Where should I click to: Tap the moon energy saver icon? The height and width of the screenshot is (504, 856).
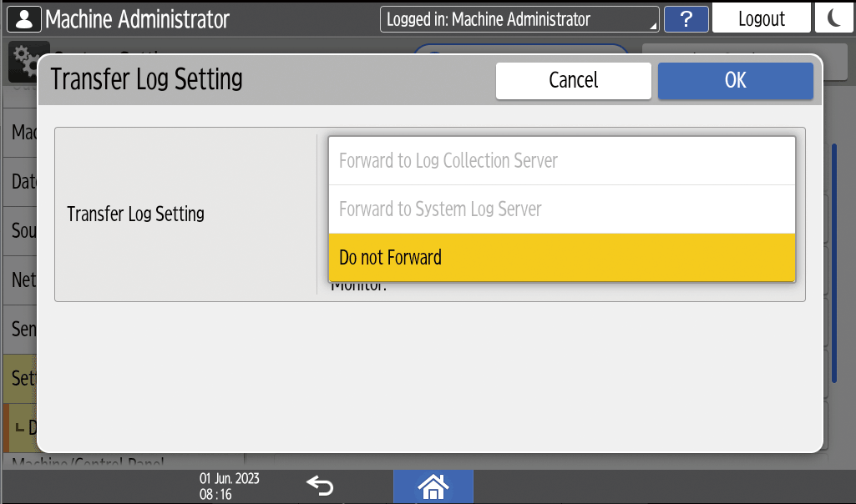pos(834,18)
